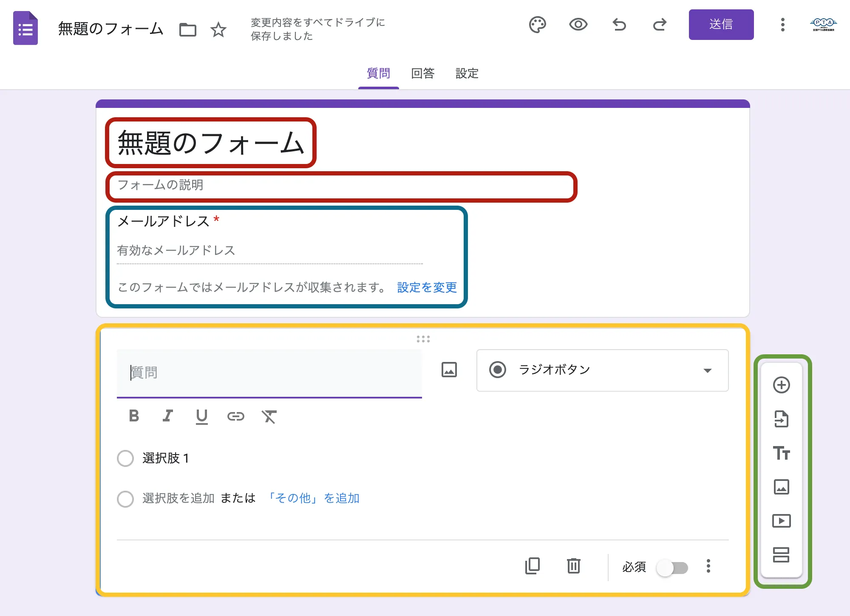Add title and description from sidebar
The image size is (850, 616).
(781, 453)
